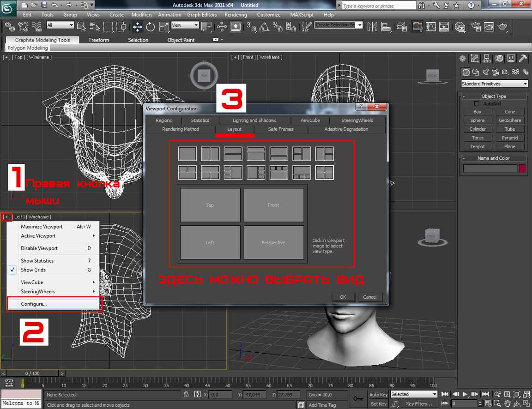Activate the Rotate tool in main toolbar
The image size is (532, 409).
151,27
